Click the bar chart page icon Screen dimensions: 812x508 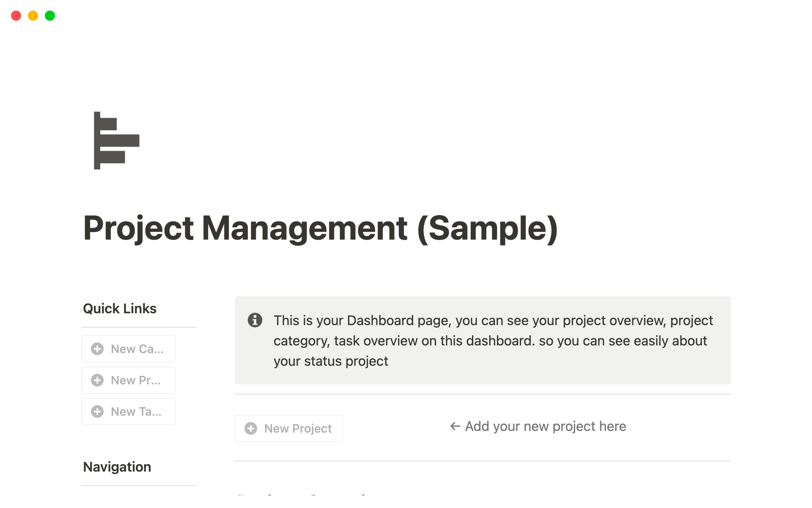coord(116,141)
